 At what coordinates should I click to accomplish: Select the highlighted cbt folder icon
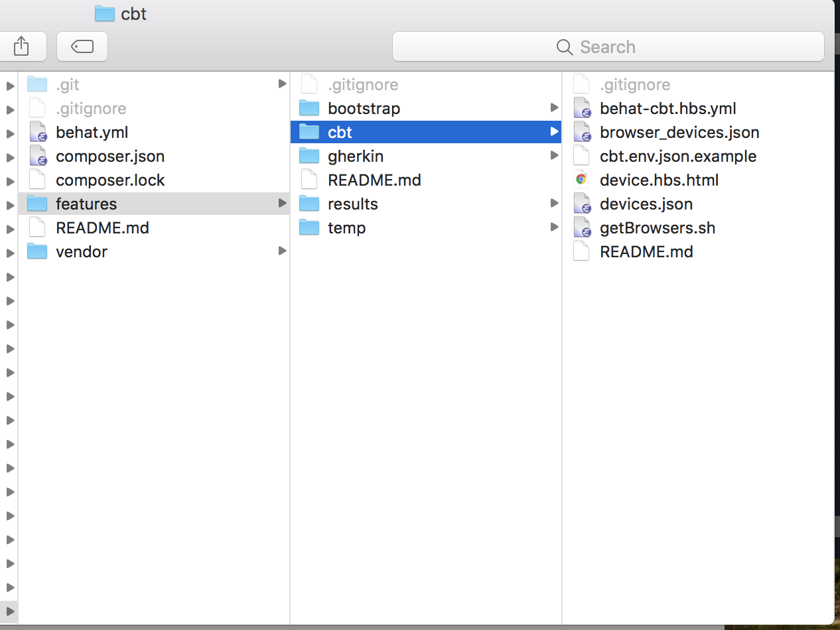coord(309,132)
